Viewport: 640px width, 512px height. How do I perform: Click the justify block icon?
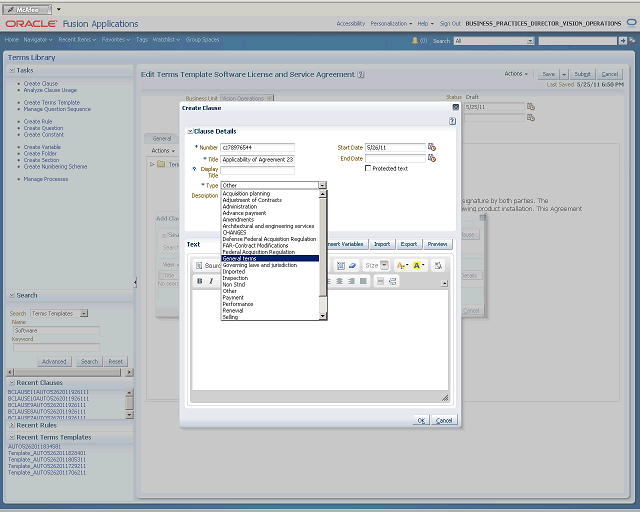(x=363, y=281)
